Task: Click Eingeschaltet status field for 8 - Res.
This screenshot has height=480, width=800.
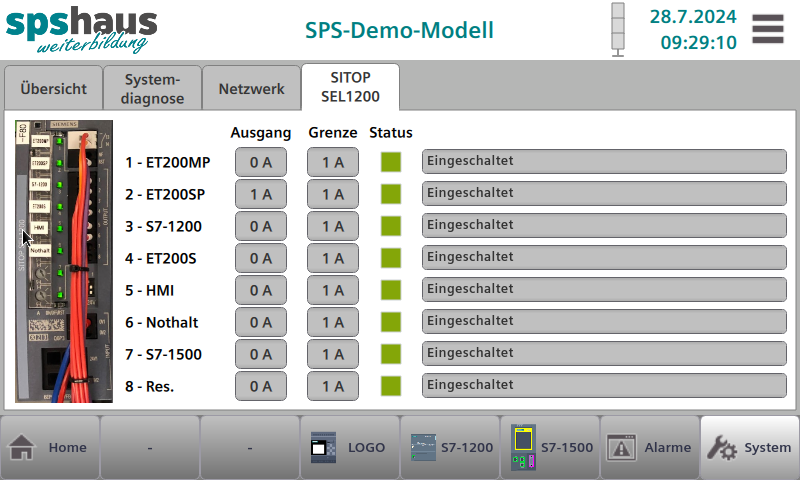Action: (604, 386)
